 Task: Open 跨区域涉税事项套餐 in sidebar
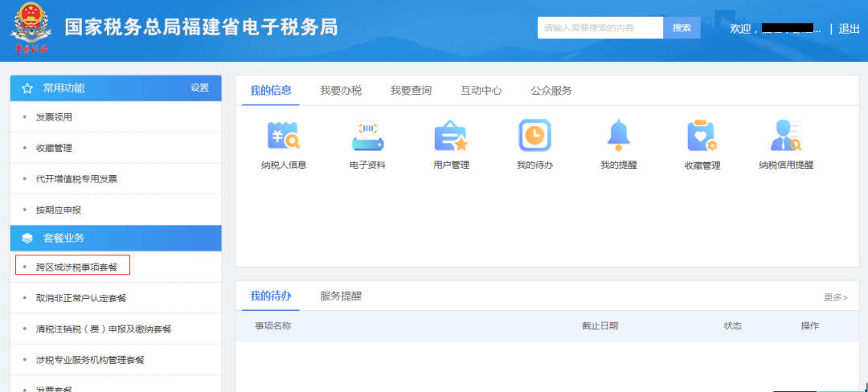(x=76, y=267)
